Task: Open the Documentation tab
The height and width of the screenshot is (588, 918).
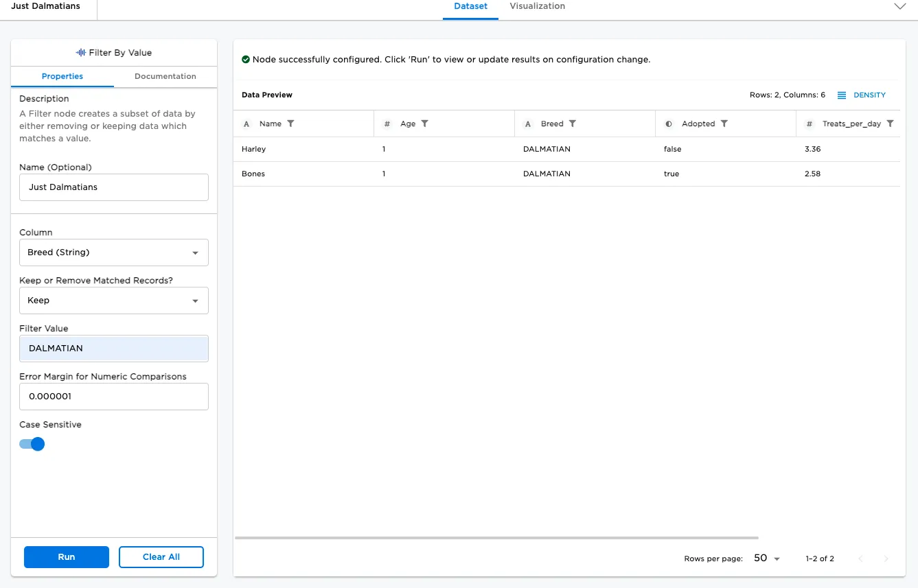Action: pos(165,76)
